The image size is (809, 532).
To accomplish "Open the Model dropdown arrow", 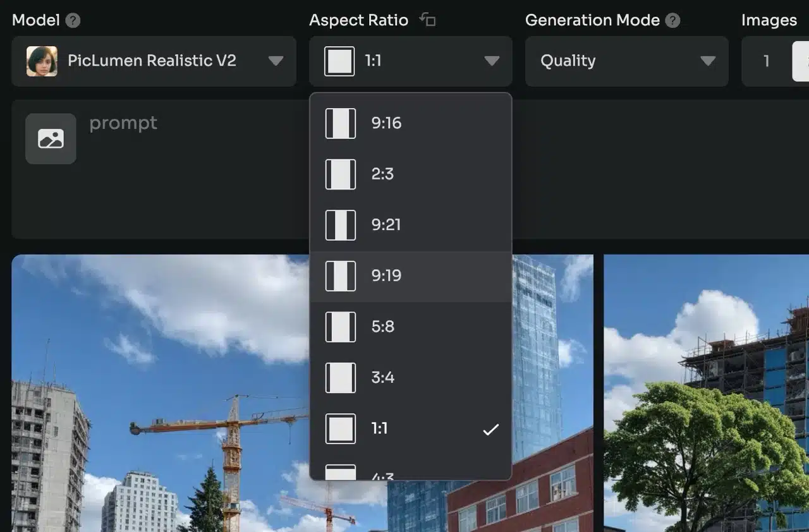I will [x=276, y=61].
